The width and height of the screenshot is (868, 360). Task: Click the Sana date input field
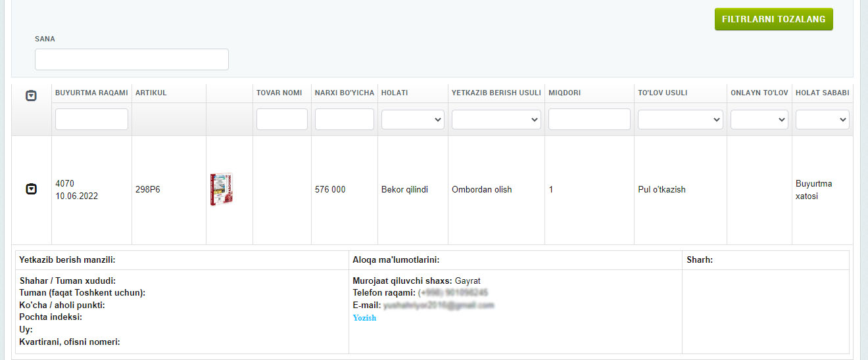pos(132,59)
